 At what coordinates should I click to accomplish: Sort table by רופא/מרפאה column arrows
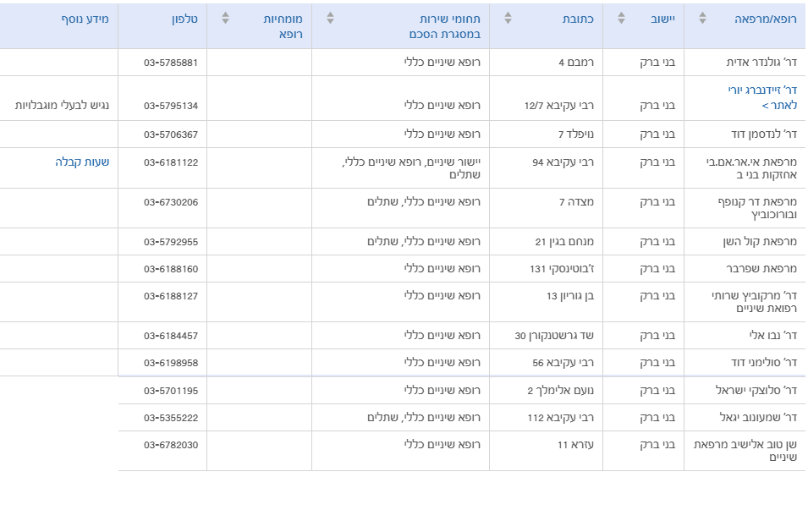(702, 18)
